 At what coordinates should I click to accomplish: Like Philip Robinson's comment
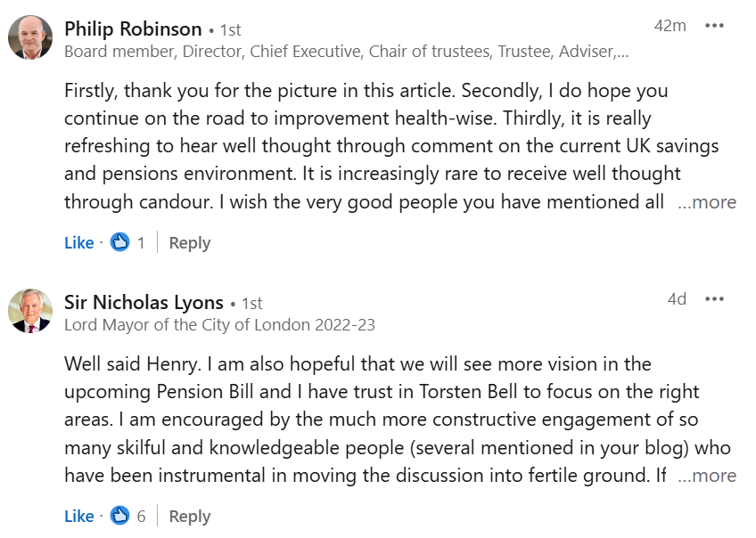(78, 242)
